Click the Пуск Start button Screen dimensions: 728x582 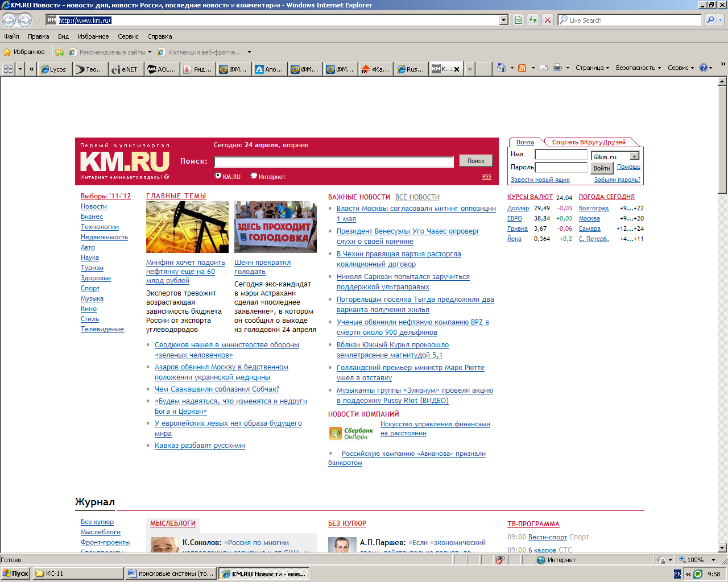(15, 573)
